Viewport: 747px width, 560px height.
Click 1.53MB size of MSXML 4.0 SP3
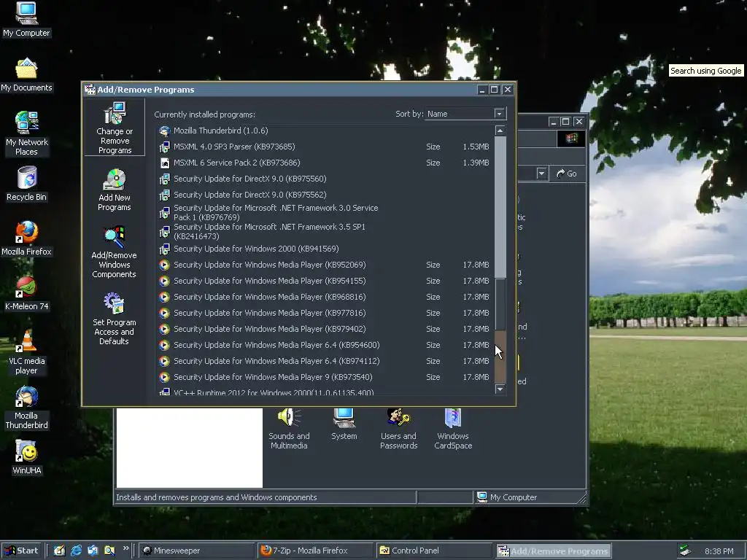point(476,147)
